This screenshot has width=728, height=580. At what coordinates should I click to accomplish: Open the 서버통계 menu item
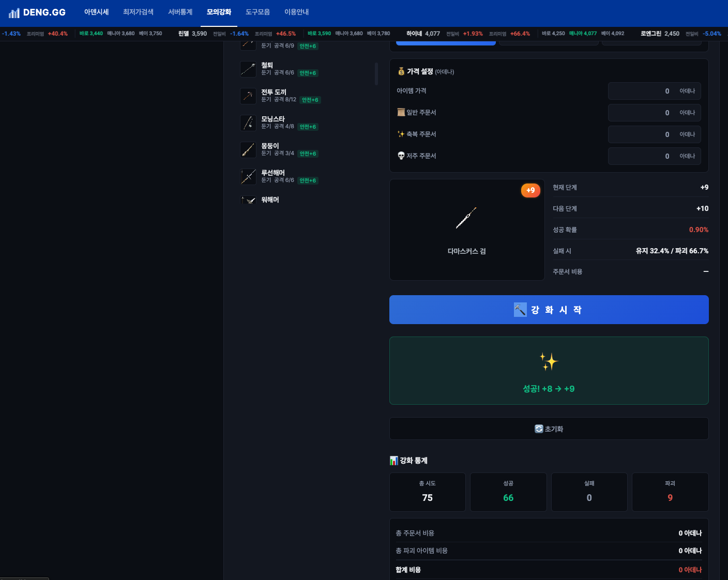[x=180, y=12]
